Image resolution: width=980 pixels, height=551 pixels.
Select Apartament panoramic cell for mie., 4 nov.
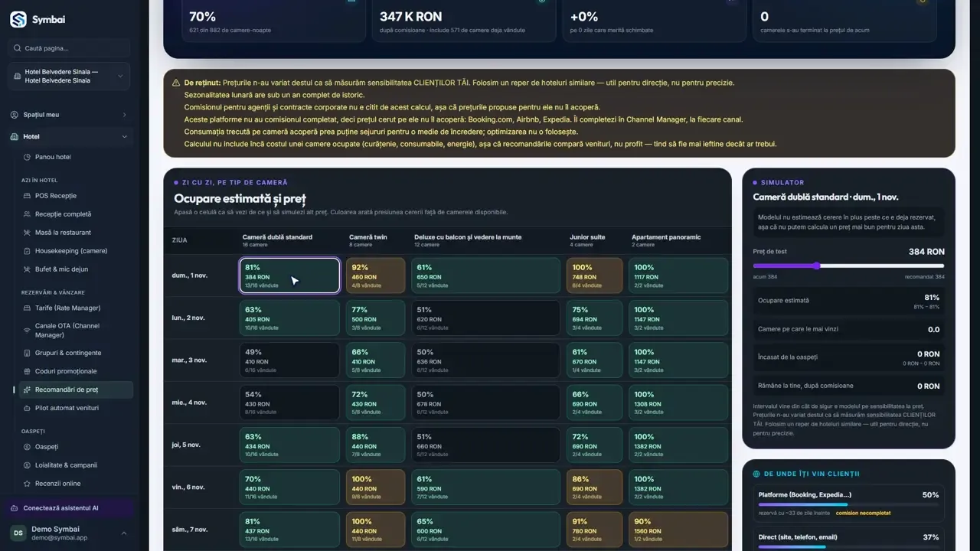[678, 403]
